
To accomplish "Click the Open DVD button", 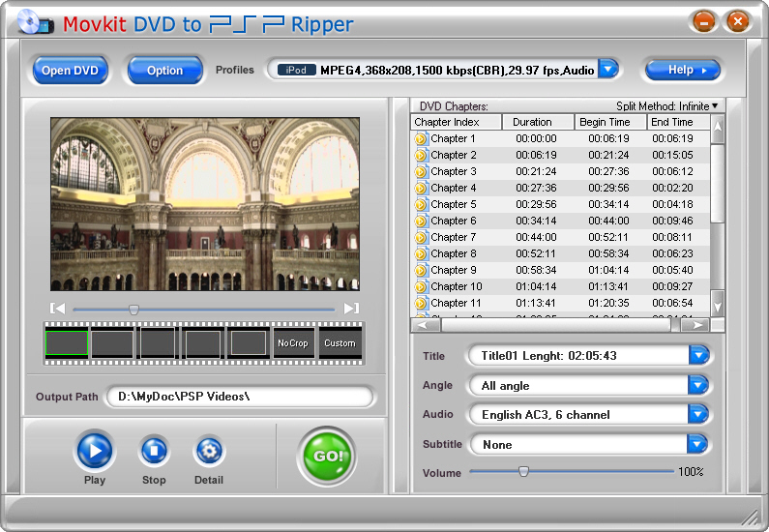I will (x=70, y=70).
